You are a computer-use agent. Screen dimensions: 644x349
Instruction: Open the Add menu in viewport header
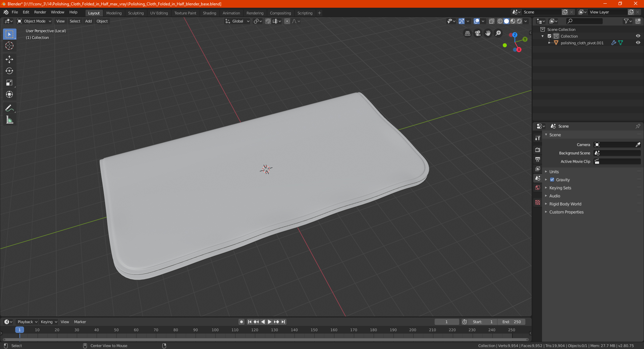[88, 21]
